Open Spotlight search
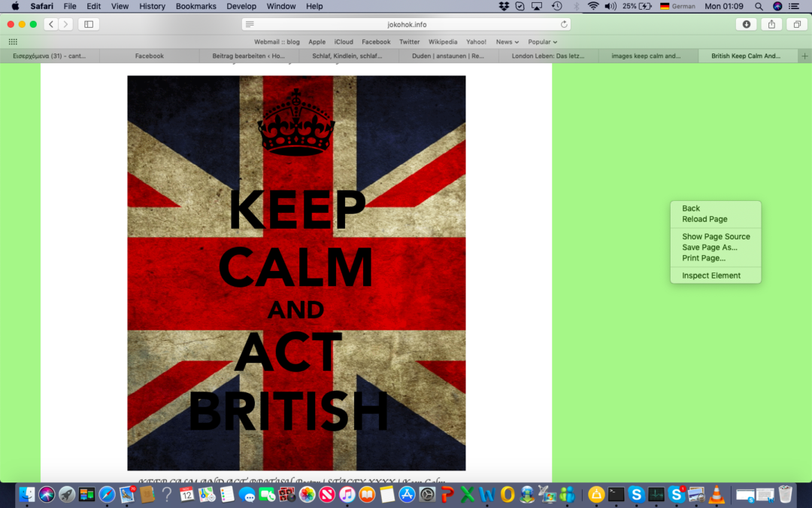 tap(759, 6)
